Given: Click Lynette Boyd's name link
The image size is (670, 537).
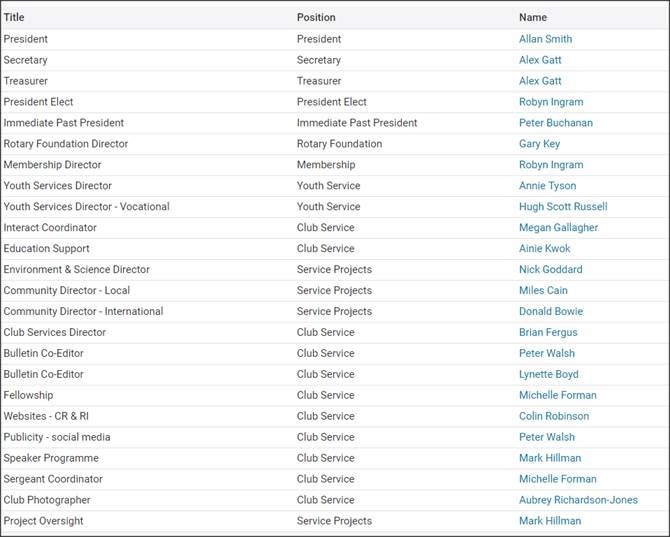Looking at the screenshot, I should (549, 375).
